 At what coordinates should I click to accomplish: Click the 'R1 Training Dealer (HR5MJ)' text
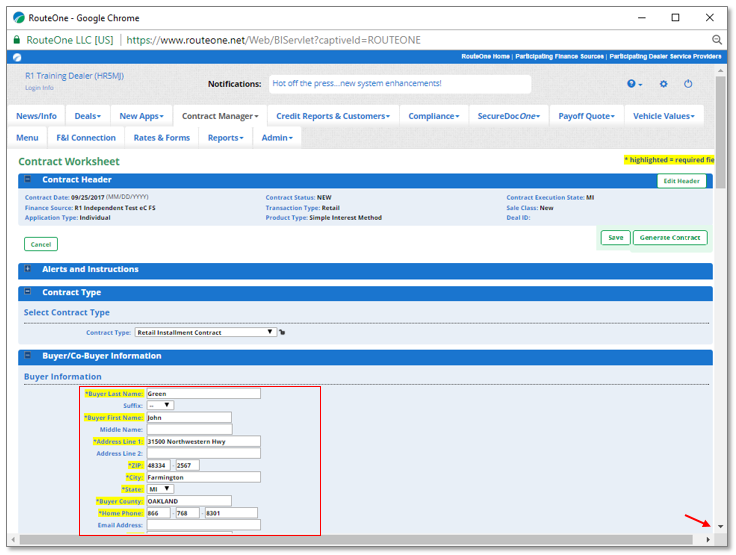74,76
